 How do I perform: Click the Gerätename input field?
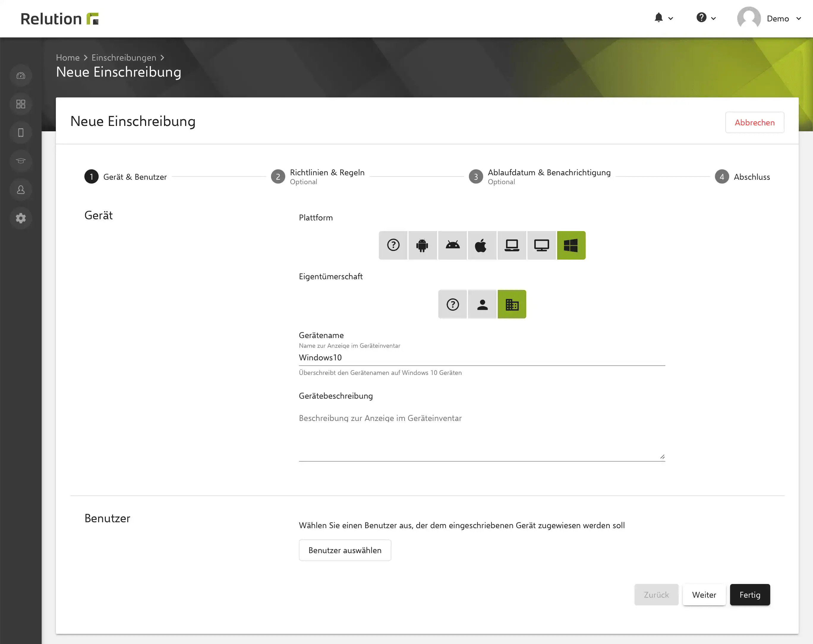coord(482,357)
